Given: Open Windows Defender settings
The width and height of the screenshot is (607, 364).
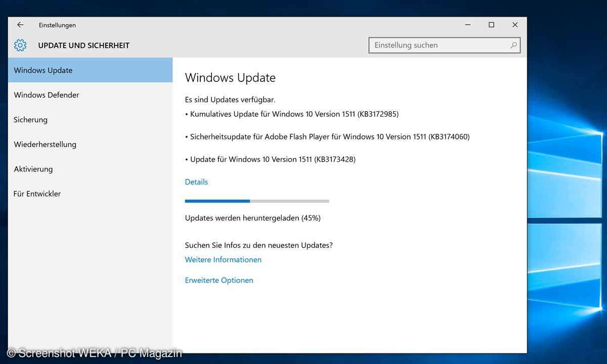Looking at the screenshot, I should point(90,95).
